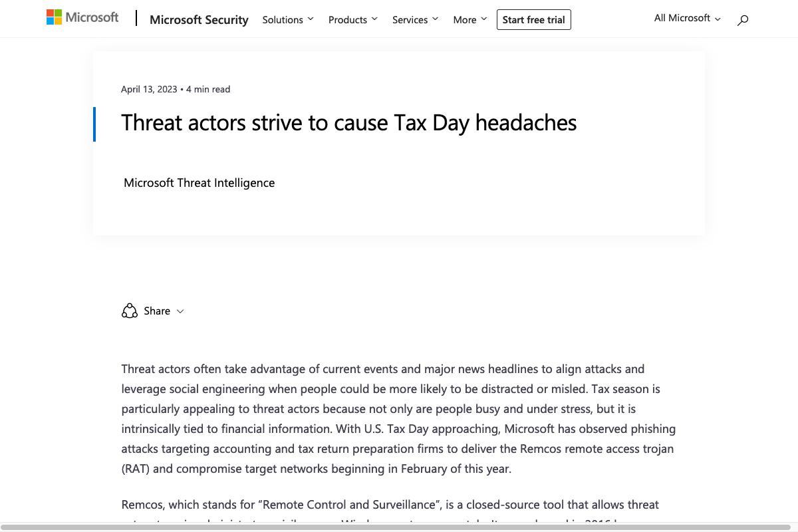This screenshot has height=532, width=798.
Task: Click paragraph starting 'Threat actors often take advantage'
Action: [398, 418]
